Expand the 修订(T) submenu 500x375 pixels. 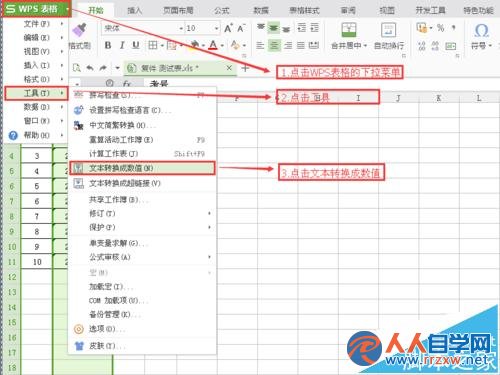coord(142,213)
